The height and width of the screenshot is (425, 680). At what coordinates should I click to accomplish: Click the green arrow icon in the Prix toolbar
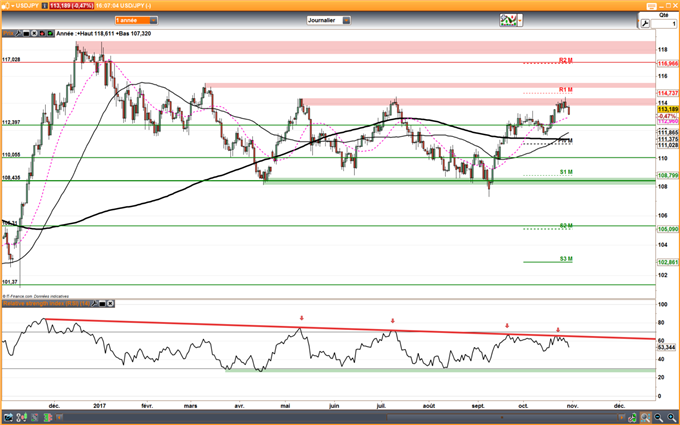50,33
